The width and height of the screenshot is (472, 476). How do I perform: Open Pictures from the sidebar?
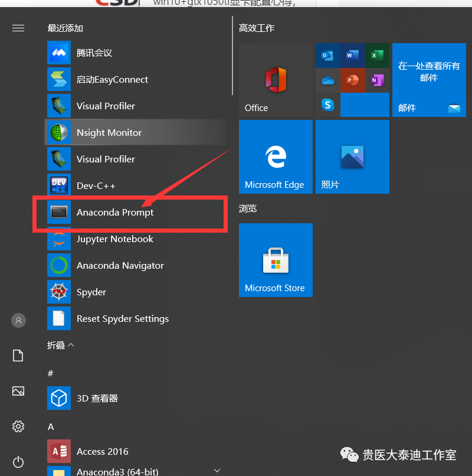coord(18,391)
